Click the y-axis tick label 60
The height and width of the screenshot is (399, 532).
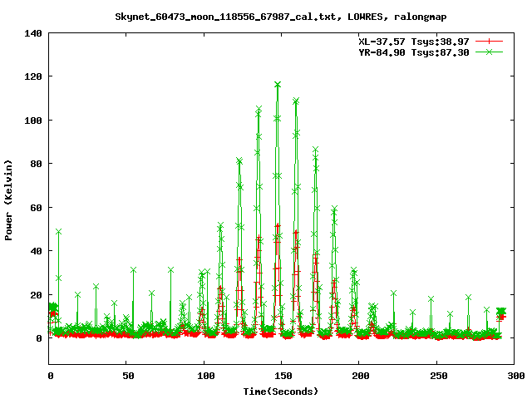[x=37, y=208]
